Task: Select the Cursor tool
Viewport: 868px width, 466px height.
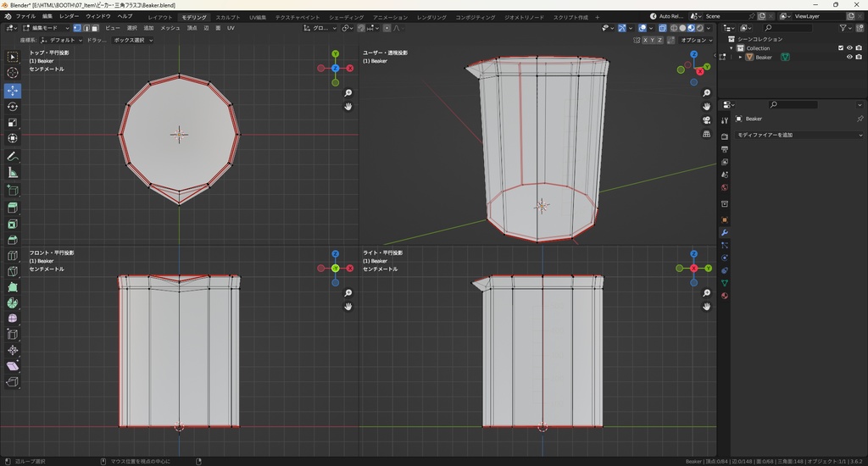Action: coord(13,73)
